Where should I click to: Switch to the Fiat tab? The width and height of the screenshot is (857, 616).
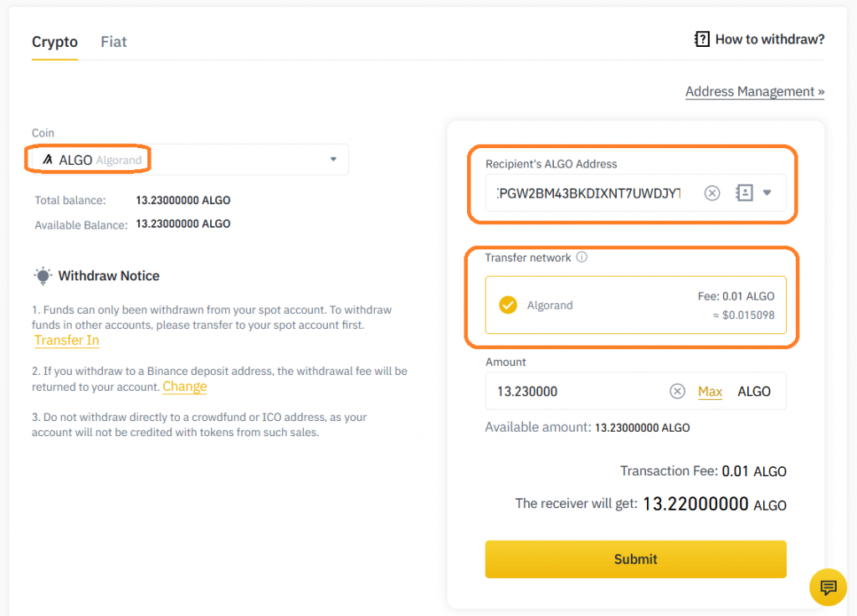pyautogui.click(x=114, y=42)
